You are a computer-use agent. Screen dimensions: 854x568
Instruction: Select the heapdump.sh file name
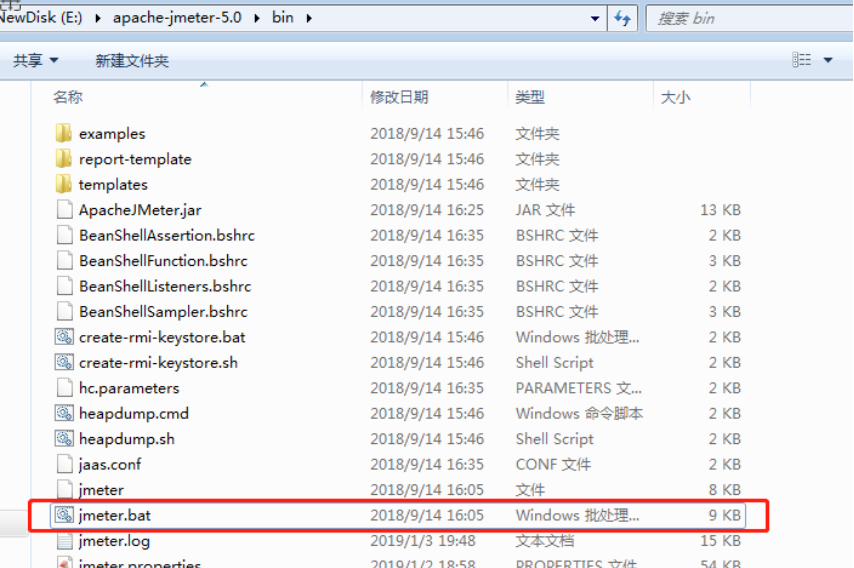(x=127, y=438)
